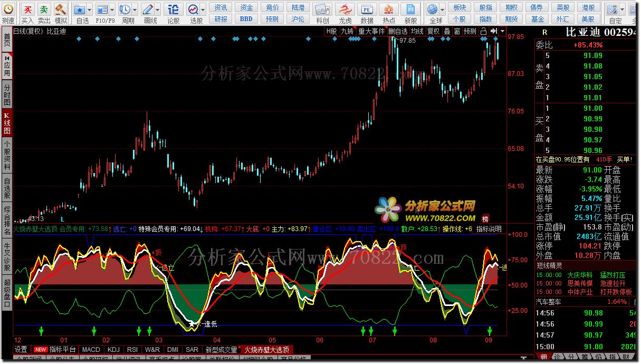Click the 选股 stock screener icon
Screen dimensions: 641x364
coord(193,9)
